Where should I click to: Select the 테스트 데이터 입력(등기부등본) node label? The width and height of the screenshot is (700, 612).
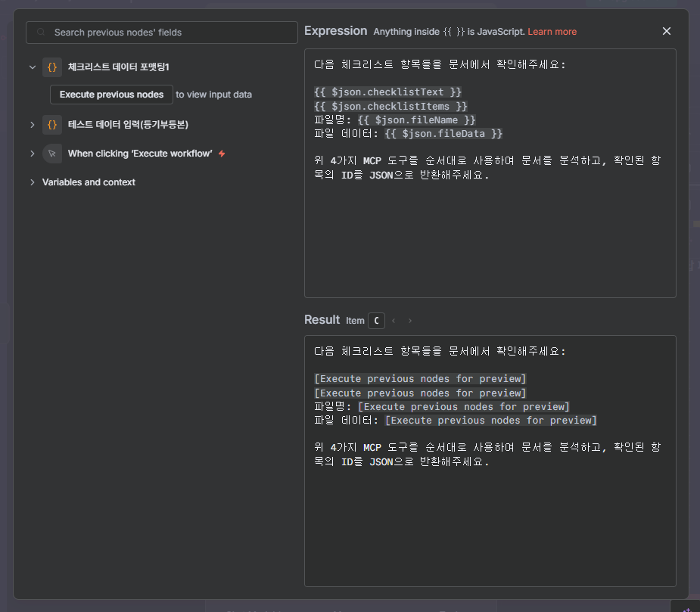coord(128,125)
